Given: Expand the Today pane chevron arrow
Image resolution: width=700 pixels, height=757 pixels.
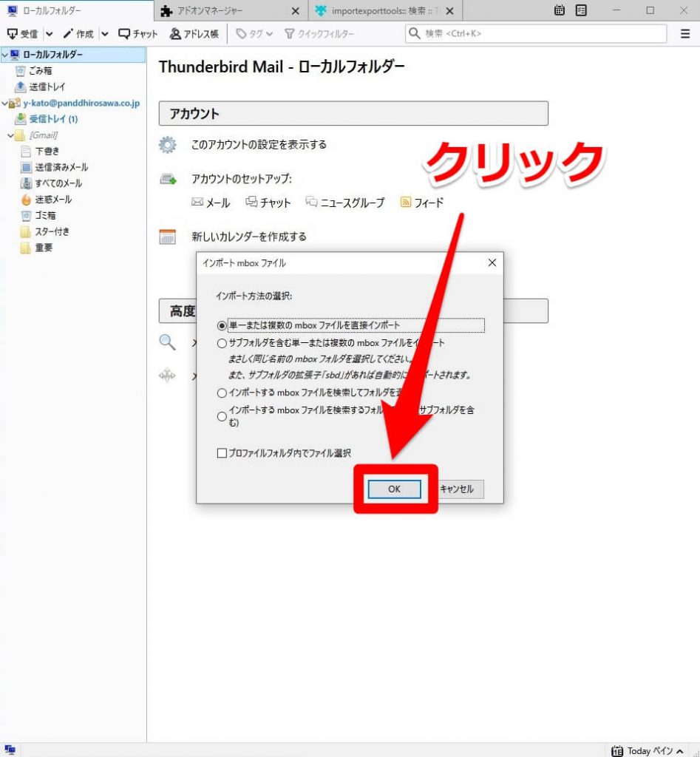Looking at the screenshot, I should pyautogui.click(x=680, y=751).
